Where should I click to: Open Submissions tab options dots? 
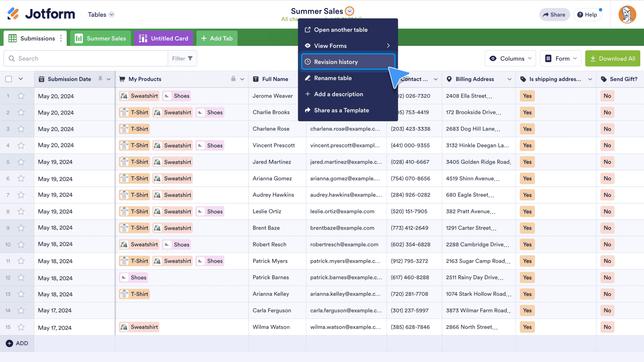61,39
